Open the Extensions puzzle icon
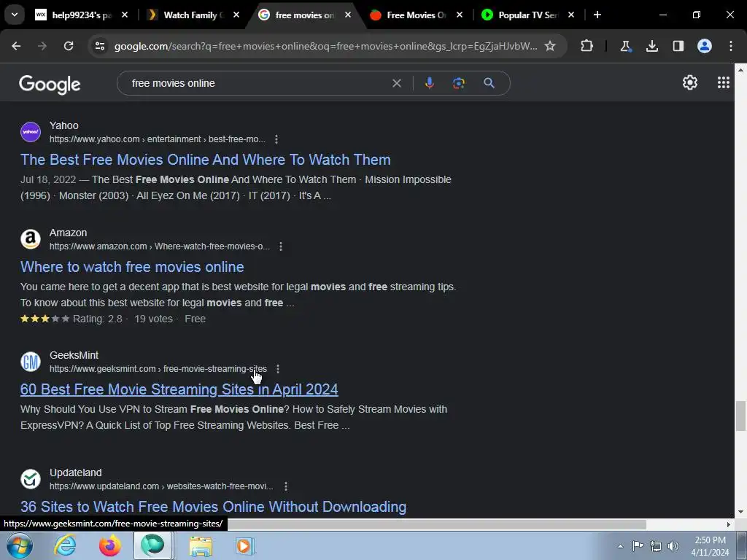 click(587, 46)
